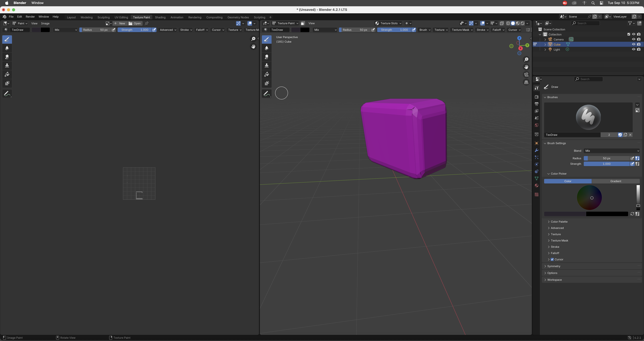The image size is (644, 341).
Task: Click the Open image button
Action: click(x=135, y=23)
